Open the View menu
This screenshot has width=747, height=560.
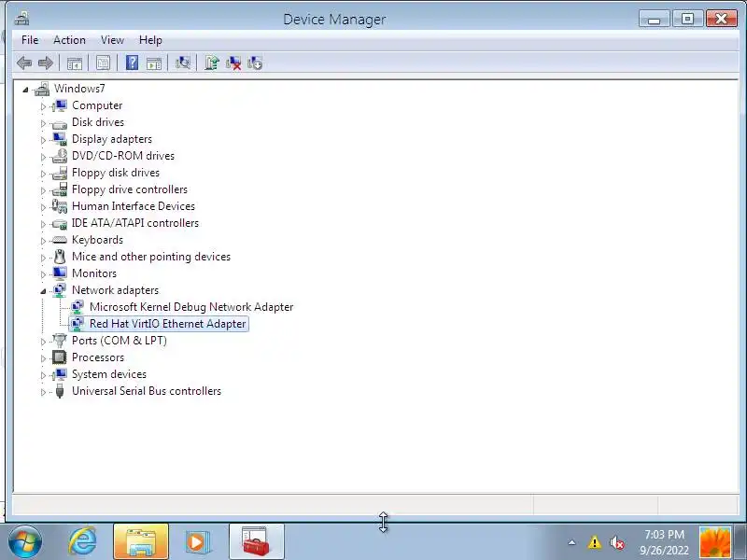(112, 40)
